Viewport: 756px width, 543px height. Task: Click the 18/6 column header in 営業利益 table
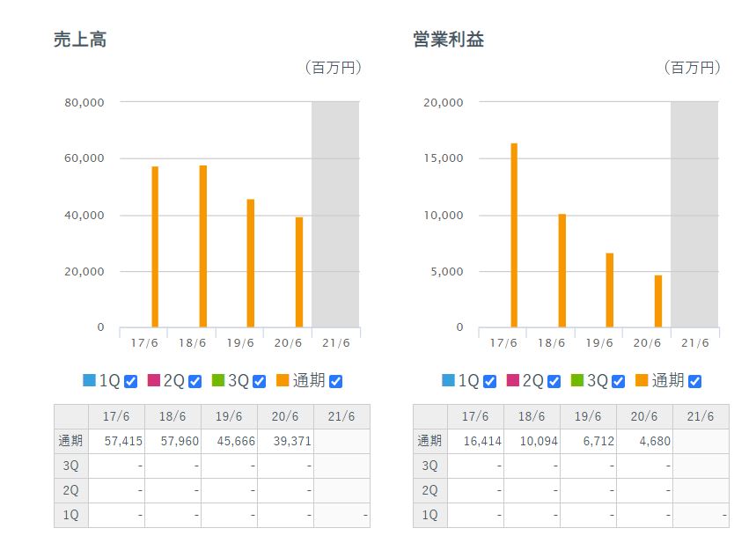(532, 416)
